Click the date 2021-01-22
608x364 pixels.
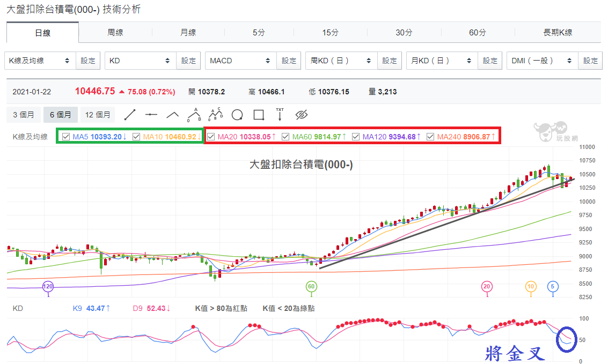(32, 92)
